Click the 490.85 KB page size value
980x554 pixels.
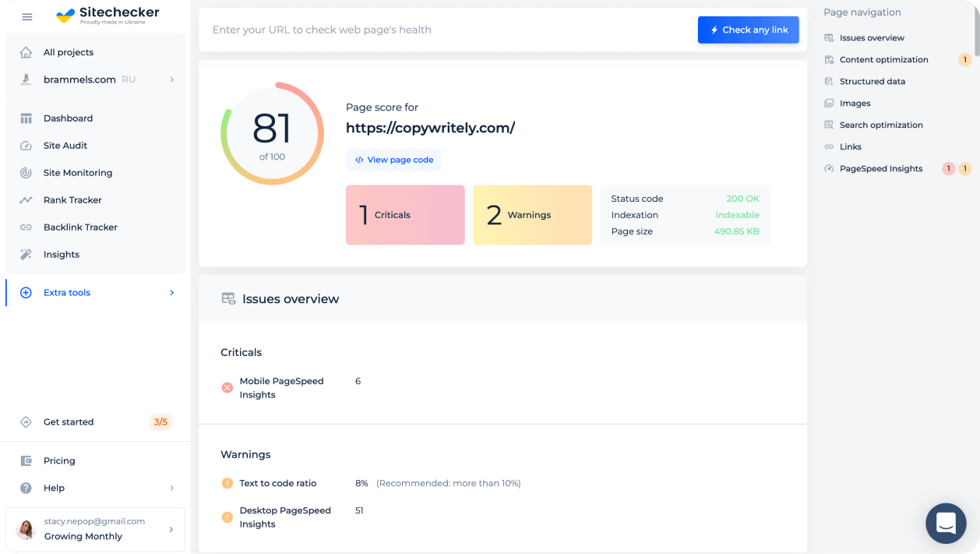click(x=737, y=231)
